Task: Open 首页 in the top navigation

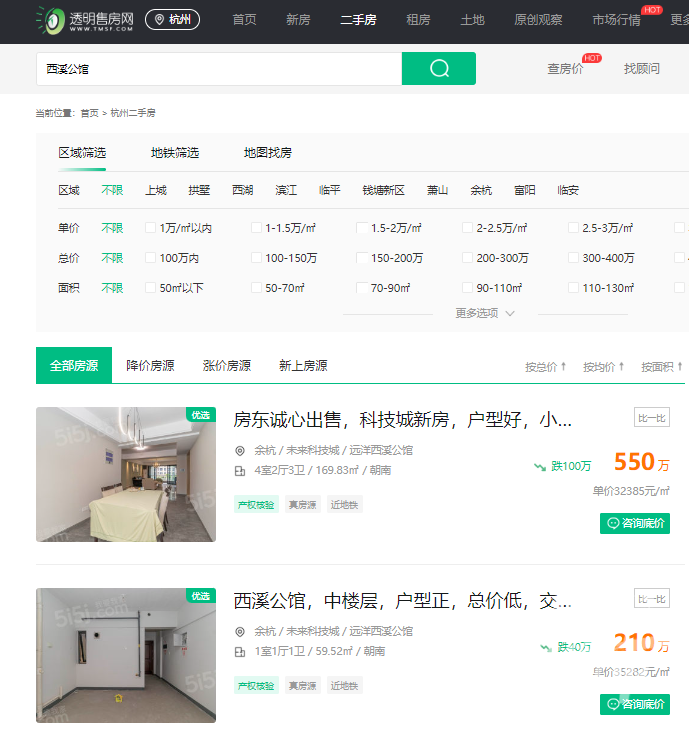Action: [x=244, y=20]
